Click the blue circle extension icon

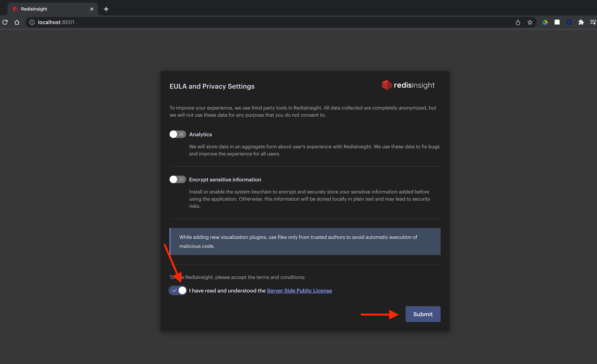(569, 22)
